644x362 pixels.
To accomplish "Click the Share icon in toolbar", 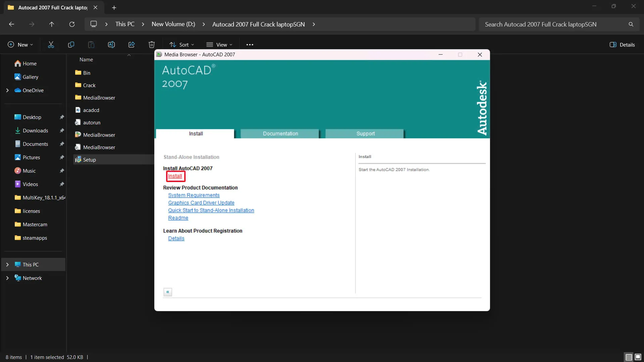I will 132,45.
